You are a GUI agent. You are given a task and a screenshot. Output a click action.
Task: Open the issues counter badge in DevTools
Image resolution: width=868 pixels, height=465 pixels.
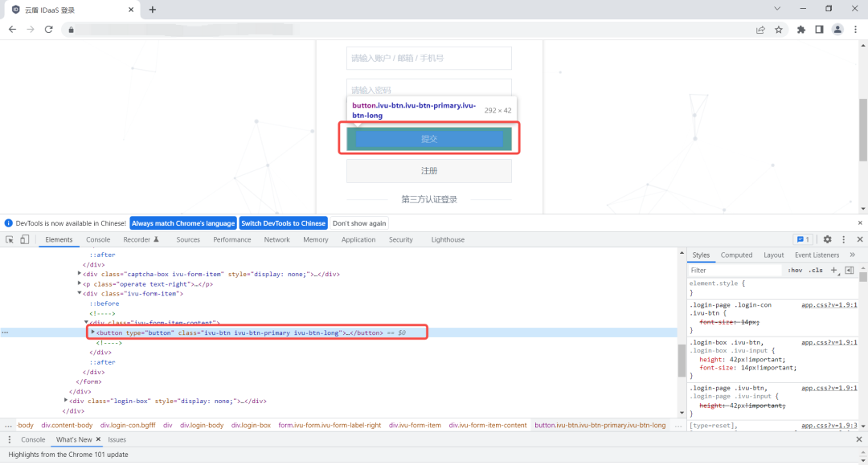coord(803,239)
